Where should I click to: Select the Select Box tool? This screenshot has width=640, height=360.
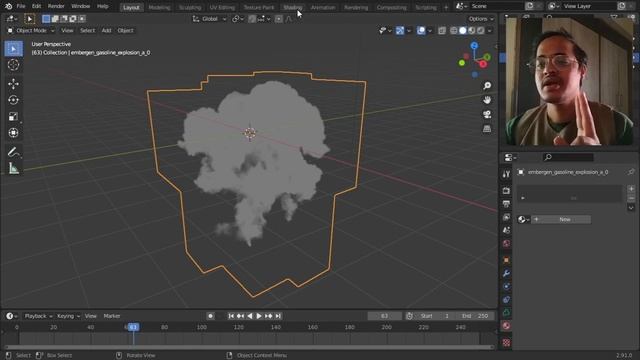click(x=13, y=49)
